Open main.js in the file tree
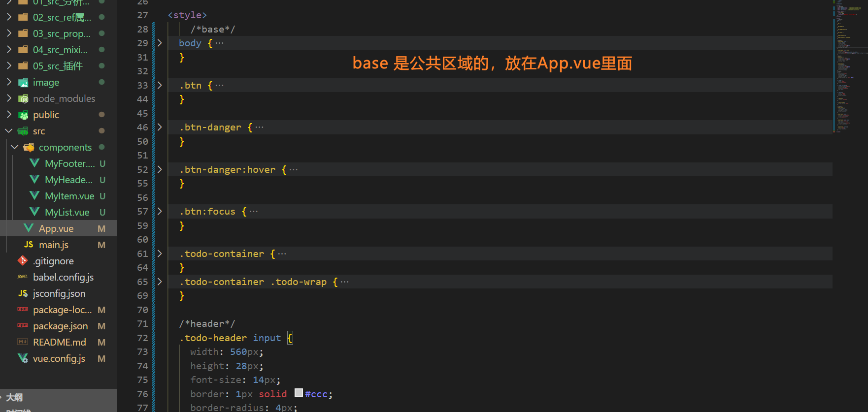Viewport: 868px width, 412px height. [54, 245]
